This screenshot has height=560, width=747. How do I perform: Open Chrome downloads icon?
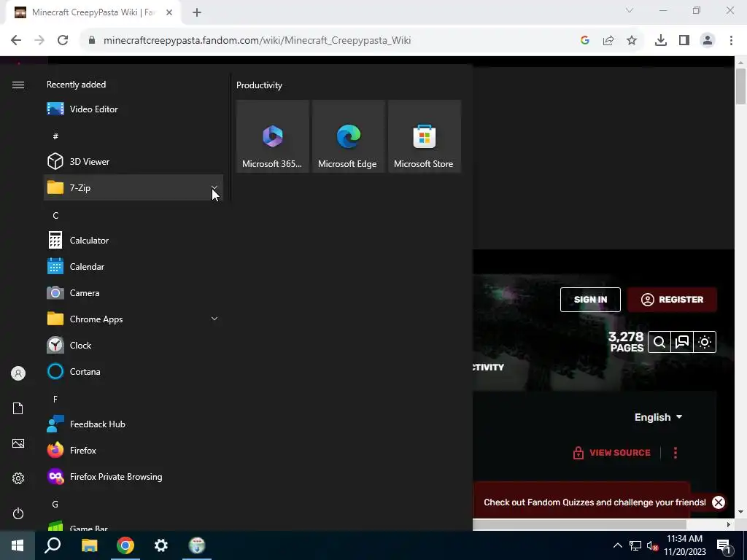(661, 41)
